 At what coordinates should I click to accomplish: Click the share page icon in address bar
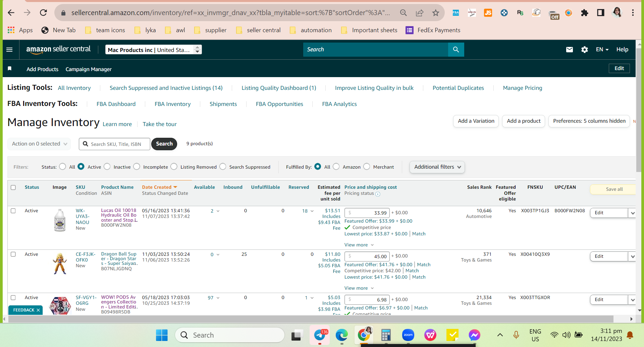click(419, 13)
